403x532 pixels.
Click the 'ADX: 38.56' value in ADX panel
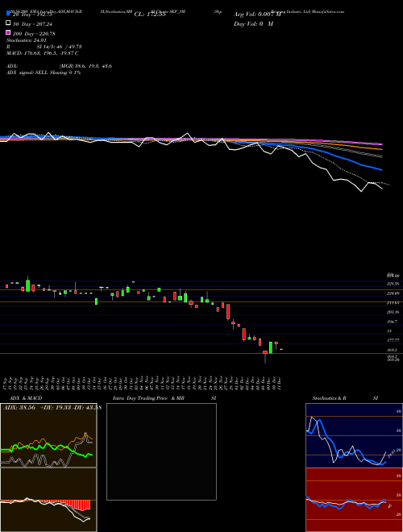point(19,408)
